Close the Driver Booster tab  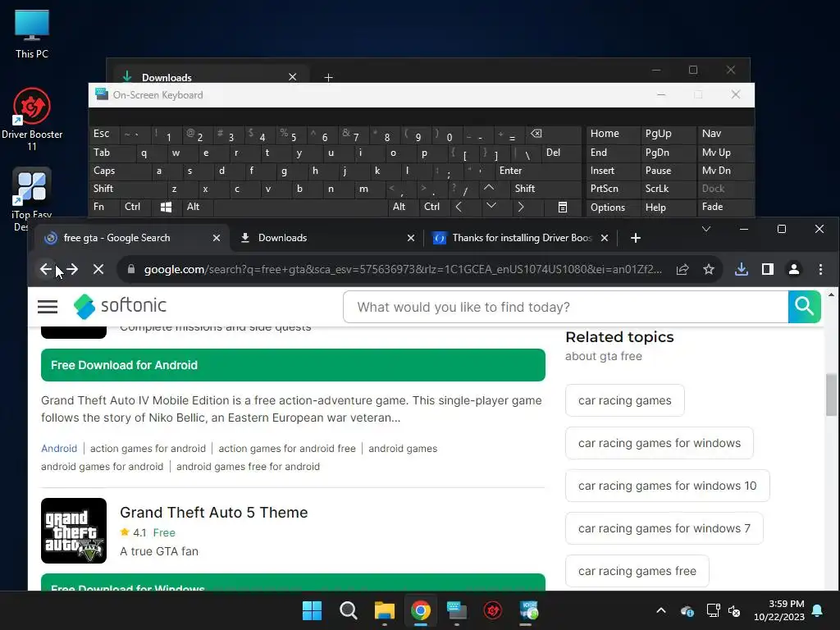(605, 238)
